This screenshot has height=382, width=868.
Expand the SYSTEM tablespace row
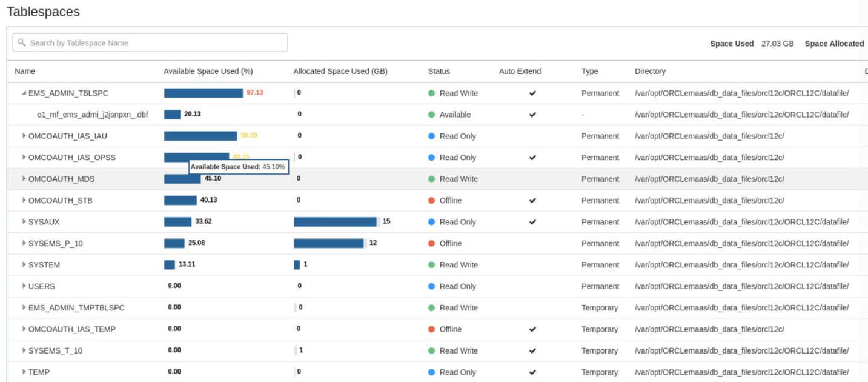(24, 265)
